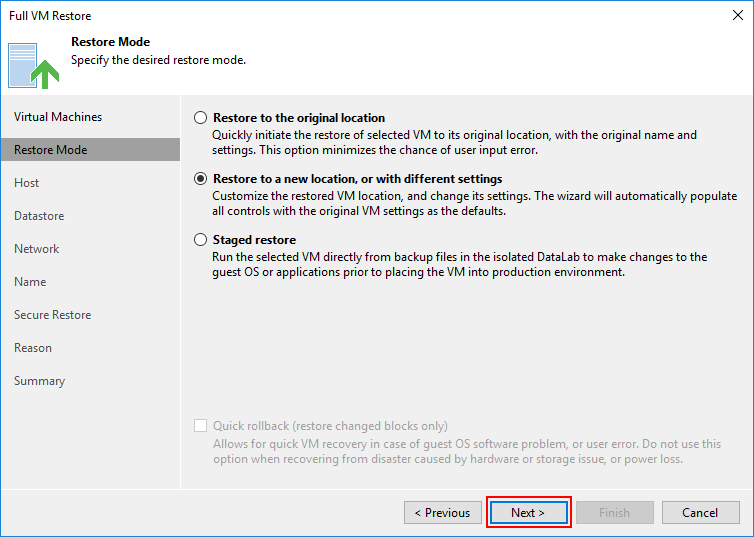Image resolution: width=754 pixels, height=537 pixels.
Task: Go to the Virtual Machines step
Action: [x=58, y=117]
